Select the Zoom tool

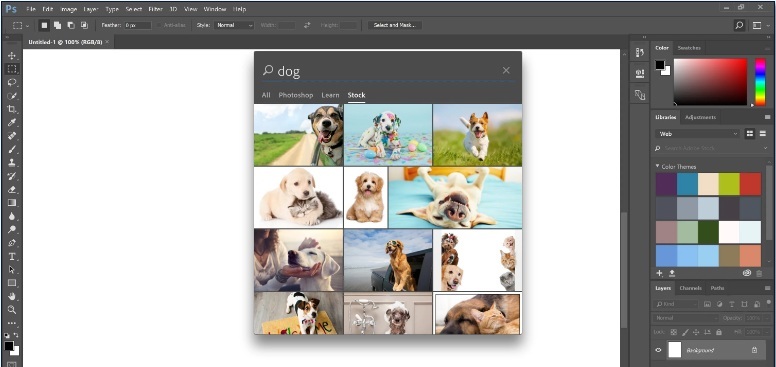12,309
